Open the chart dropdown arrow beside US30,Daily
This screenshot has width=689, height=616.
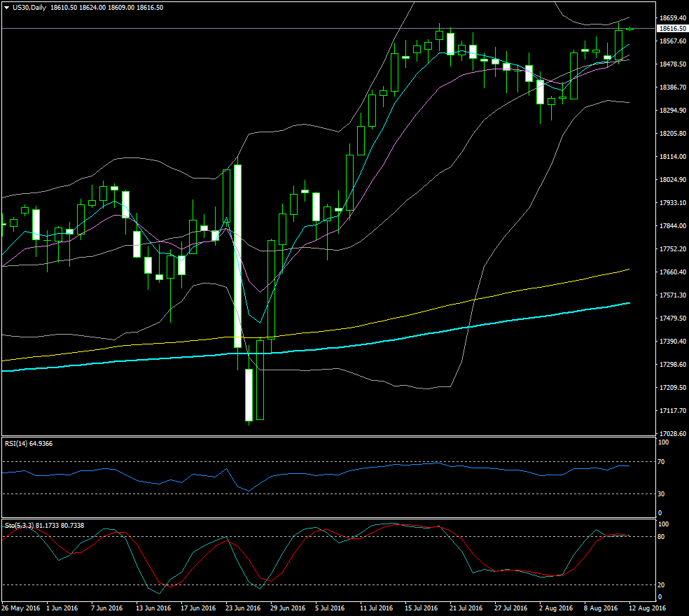(x=6, y=8)
